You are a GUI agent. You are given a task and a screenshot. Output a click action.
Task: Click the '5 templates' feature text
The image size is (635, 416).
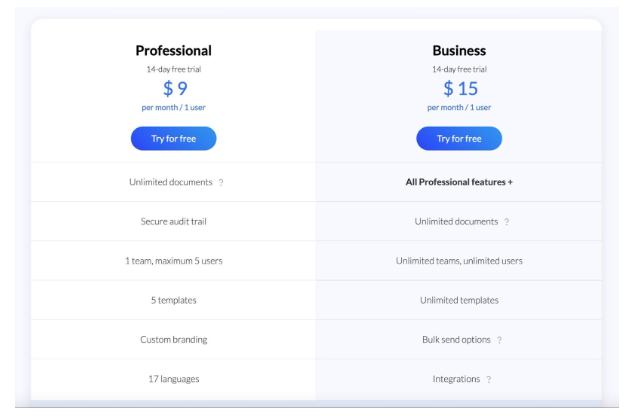(173, 300)
